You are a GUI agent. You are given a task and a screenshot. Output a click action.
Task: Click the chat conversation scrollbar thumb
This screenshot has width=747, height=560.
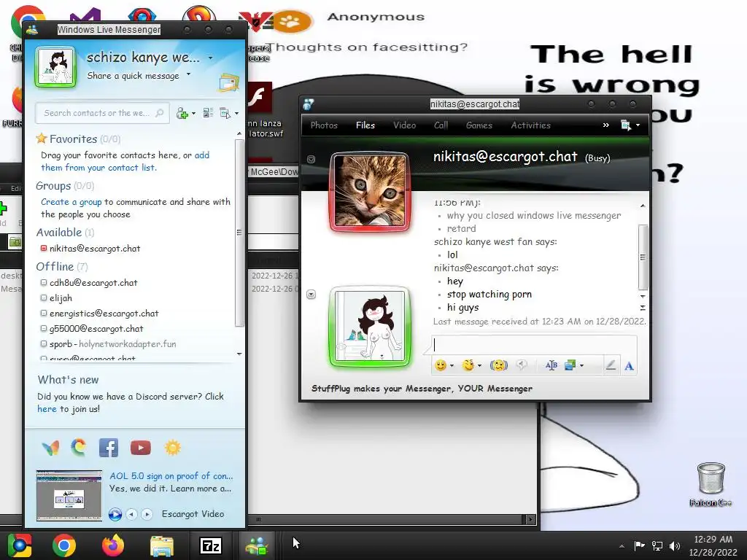(x=643, y=257)
